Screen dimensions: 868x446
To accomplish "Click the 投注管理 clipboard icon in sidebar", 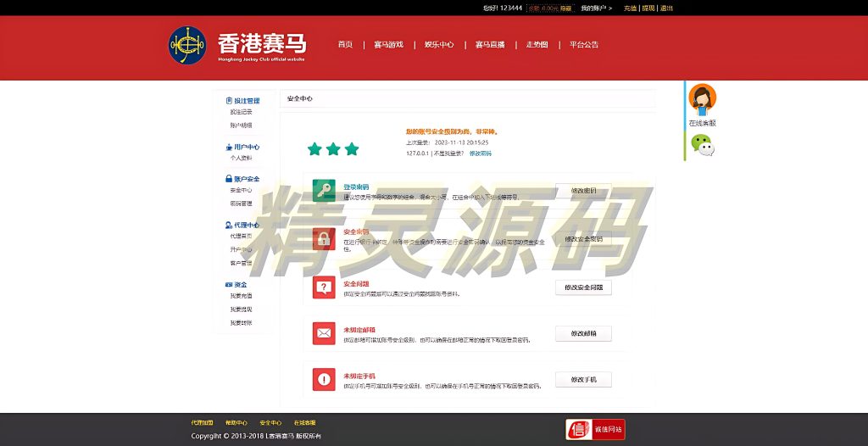I will point(229,101).
